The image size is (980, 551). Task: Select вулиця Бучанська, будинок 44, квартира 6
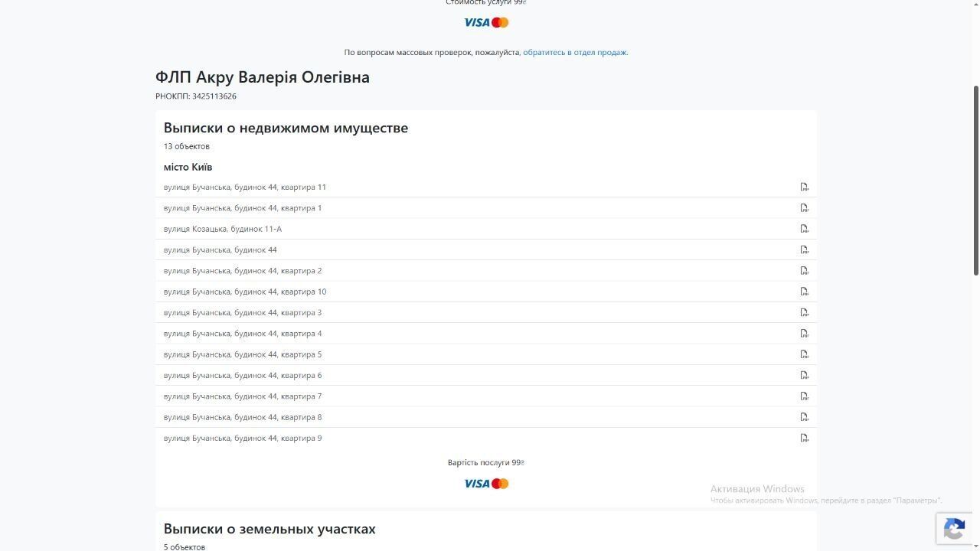[243, 375]
